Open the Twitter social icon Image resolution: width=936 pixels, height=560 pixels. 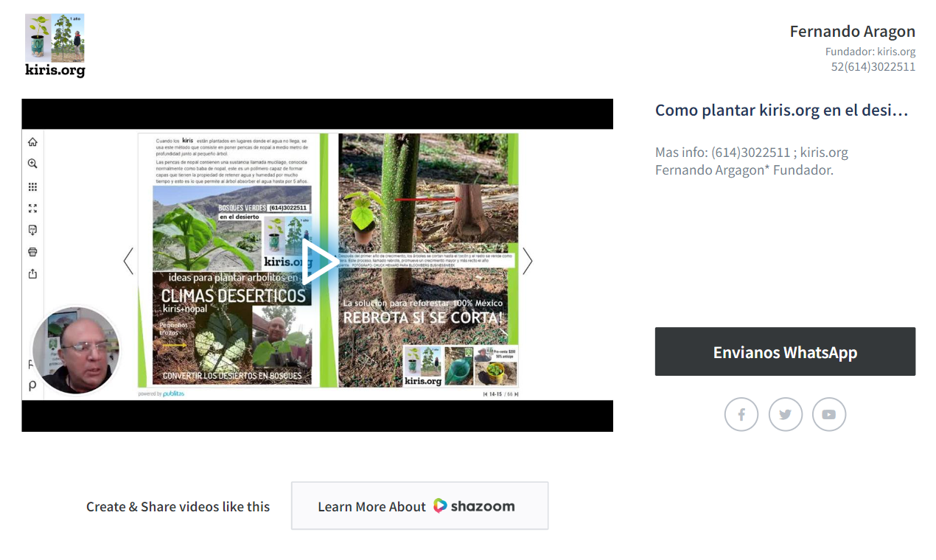click(x=786, y=415)
